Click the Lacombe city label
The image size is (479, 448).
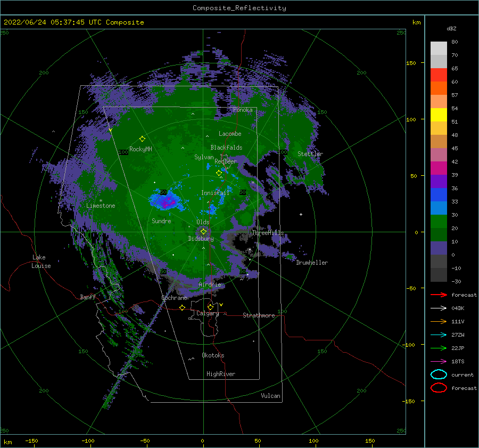pyautogui.click(x=230, y=134)
